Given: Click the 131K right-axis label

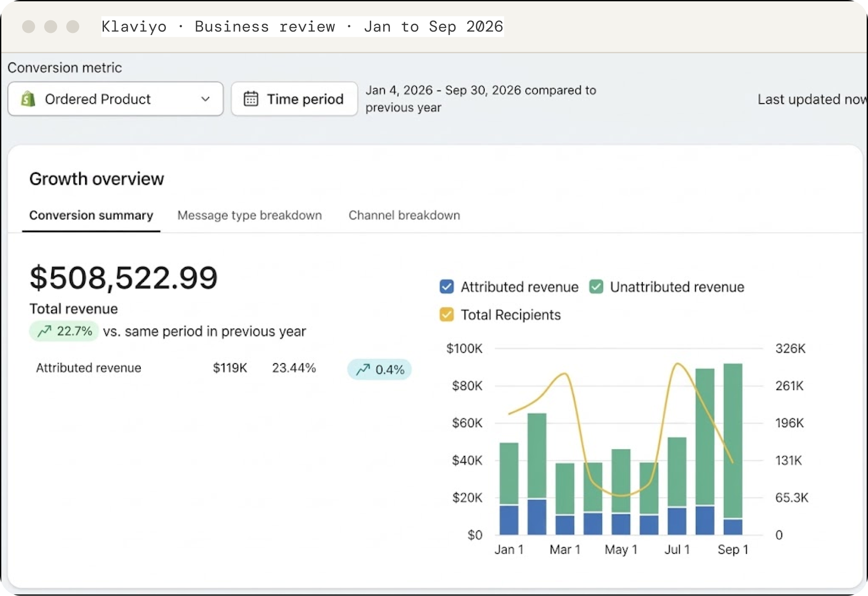Looking at the screenshot, I should click(789, 460).
